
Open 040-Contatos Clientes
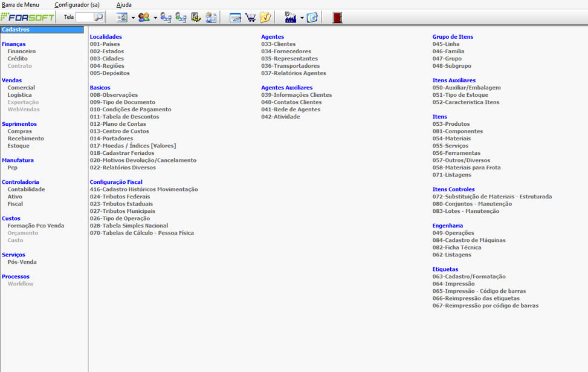tap(291, 102)
